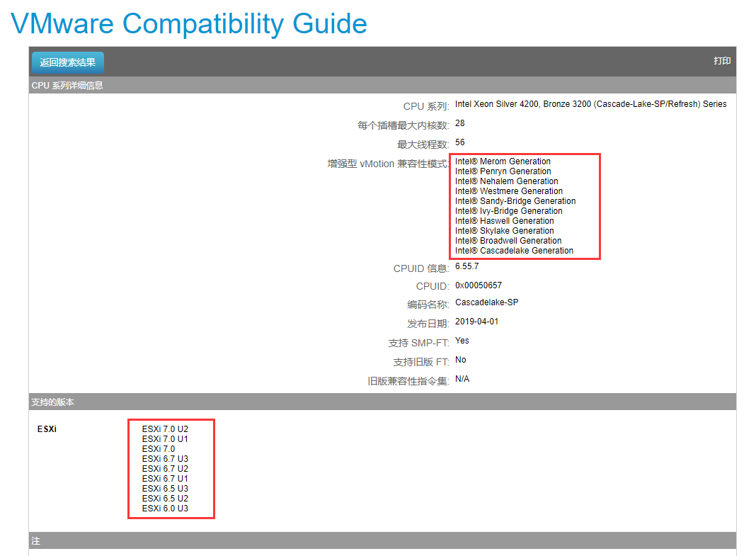Viewport: 756px width, 556px height.
Task: Select ESXi 6.5 U3 version
Action: (x=165, y=489)
